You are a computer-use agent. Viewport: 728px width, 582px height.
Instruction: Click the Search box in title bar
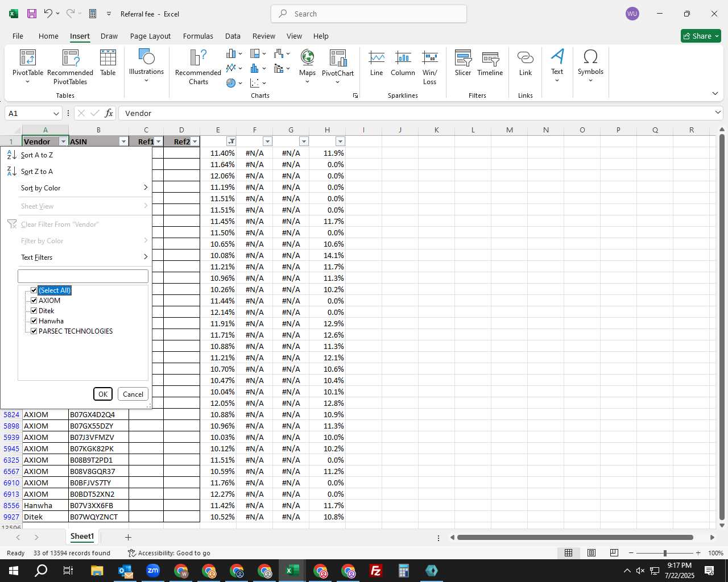coord(369,14)
